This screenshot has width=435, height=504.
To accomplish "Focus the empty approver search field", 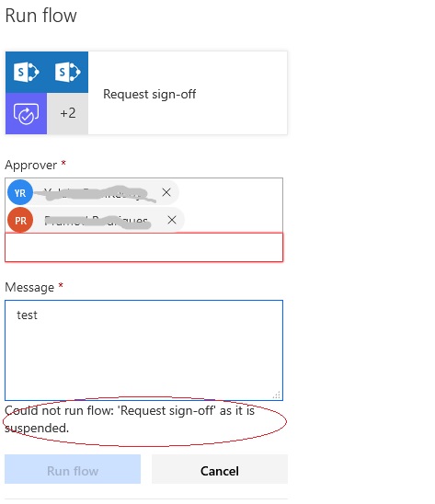I will pyautogui.click(x=144, y=247).
